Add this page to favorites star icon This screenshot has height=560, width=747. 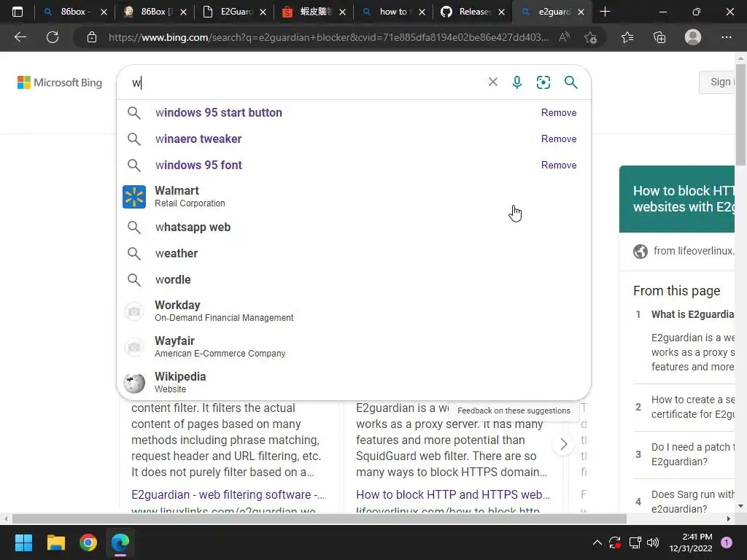[590, 37]
